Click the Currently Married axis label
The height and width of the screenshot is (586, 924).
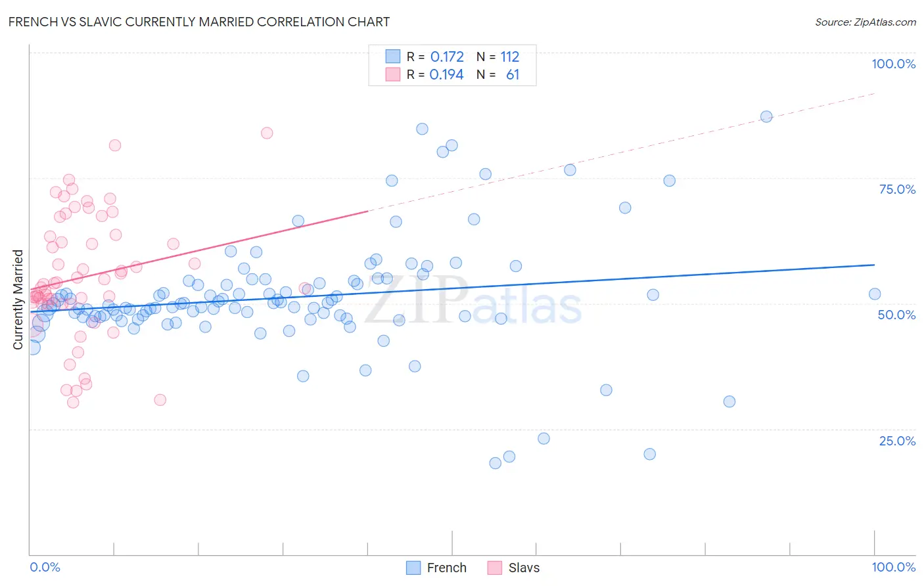click(x=18, y=299)
